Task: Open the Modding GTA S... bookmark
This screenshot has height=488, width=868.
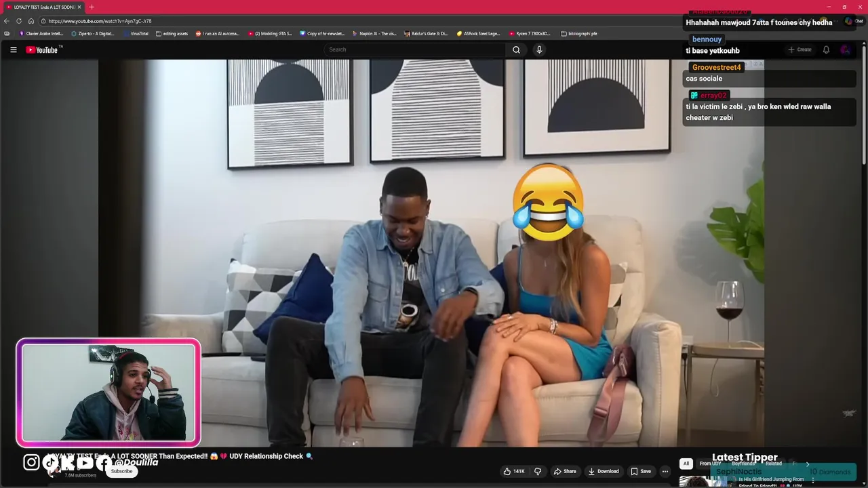Action: 270,33
